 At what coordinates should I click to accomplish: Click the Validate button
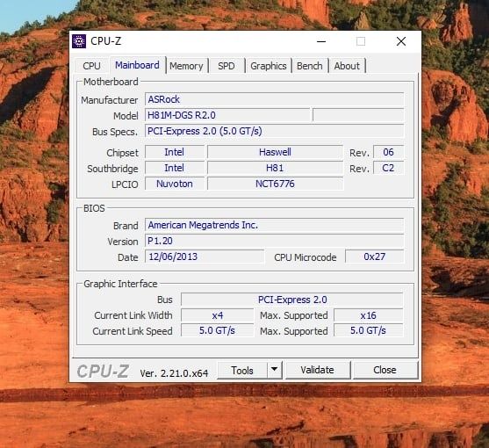click(x=318, y=370)
